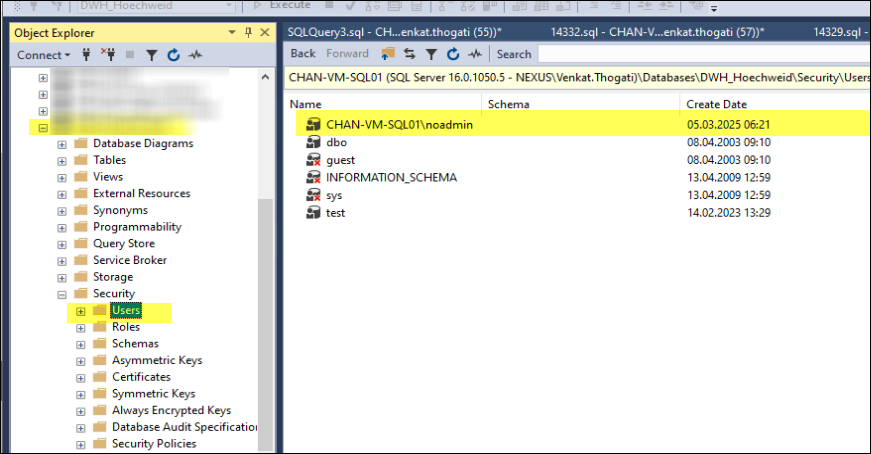Click the test user create date 14.02.2023 13:29

(x=729, y=212)
